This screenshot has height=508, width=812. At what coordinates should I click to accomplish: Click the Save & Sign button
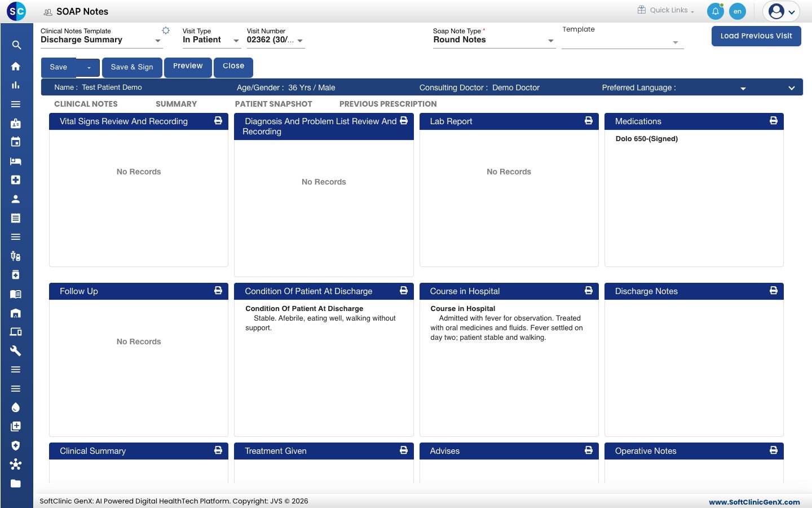point(132,67)
